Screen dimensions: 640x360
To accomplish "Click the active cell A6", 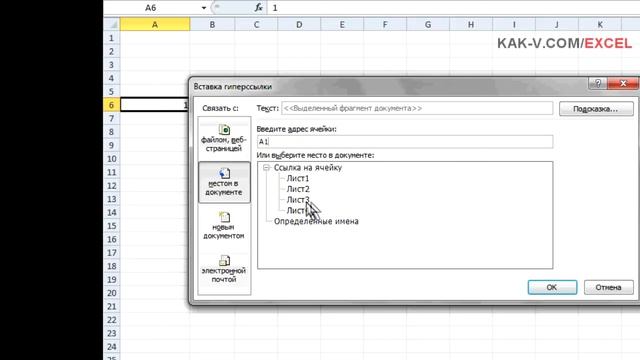I will click(x=155, y=105).
